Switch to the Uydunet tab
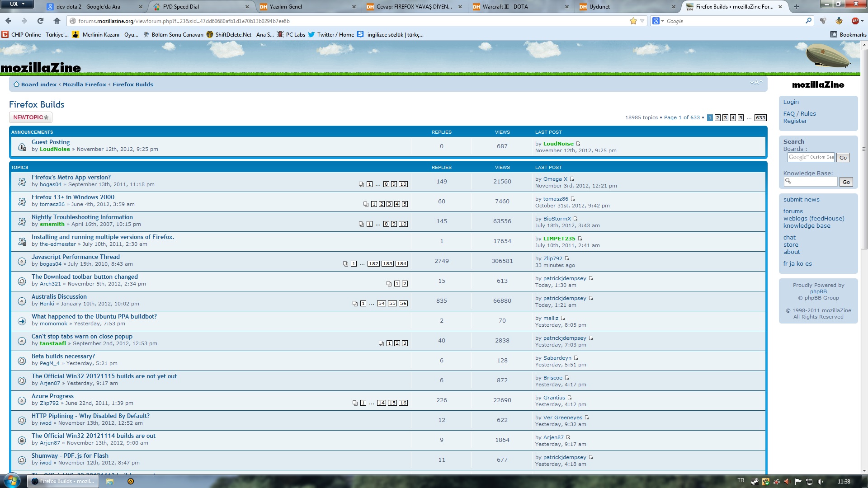This screenshot has width=868, height=488. click(627, 7)
